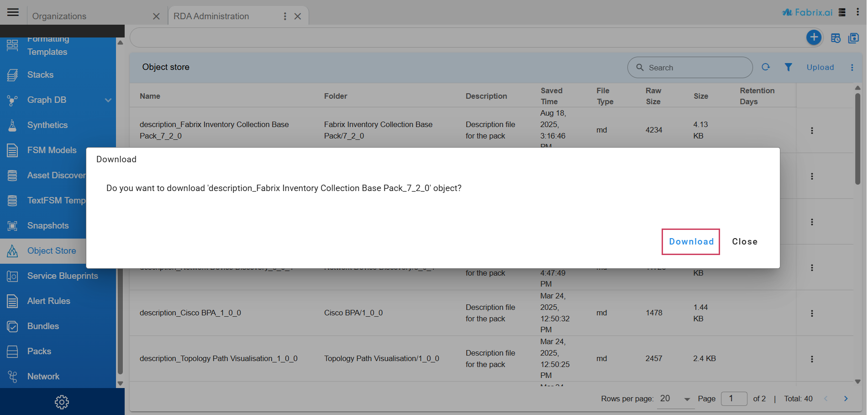Click the save dashboard icon
Image resolution: width=868 pixels, height=415 pixels.
pos(853,38)
